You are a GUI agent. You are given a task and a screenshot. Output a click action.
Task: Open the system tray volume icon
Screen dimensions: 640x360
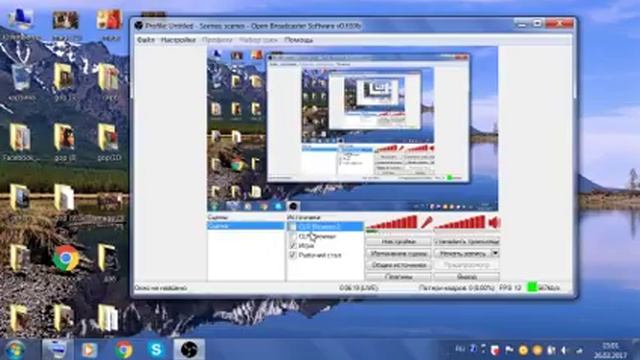point(565,350)
